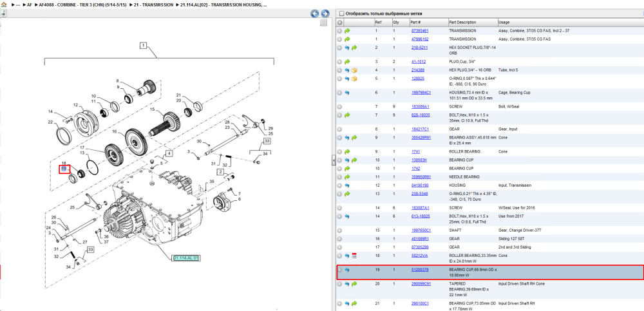
Task: Collapse the parts panel with splitter arrow
Action: [x=333, y=160]
